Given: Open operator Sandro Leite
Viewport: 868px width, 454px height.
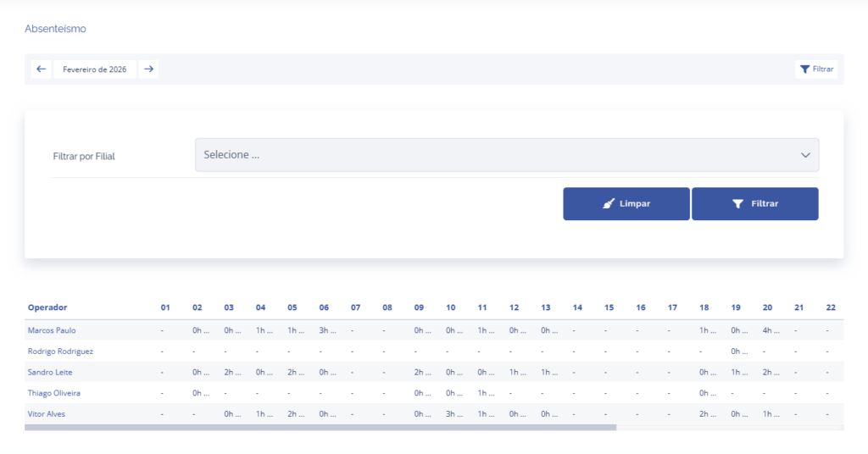Looking at the screenshot, I should click(49, 372).
